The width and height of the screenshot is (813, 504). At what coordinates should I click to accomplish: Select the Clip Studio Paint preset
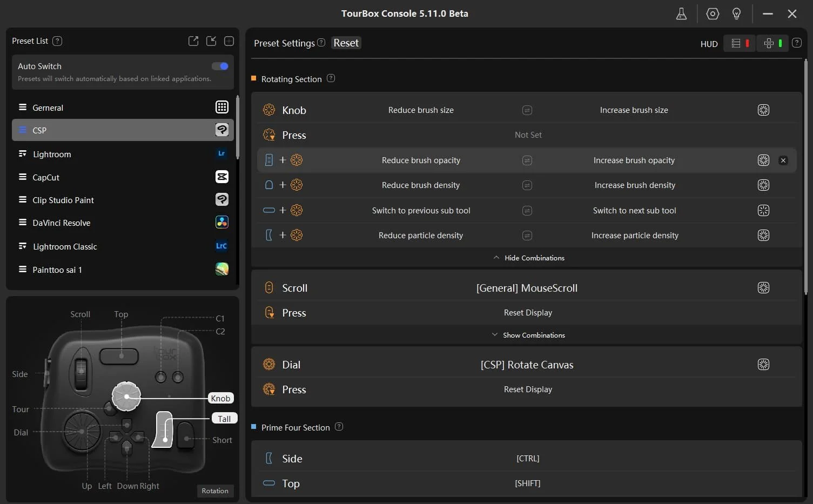(123, 200)
